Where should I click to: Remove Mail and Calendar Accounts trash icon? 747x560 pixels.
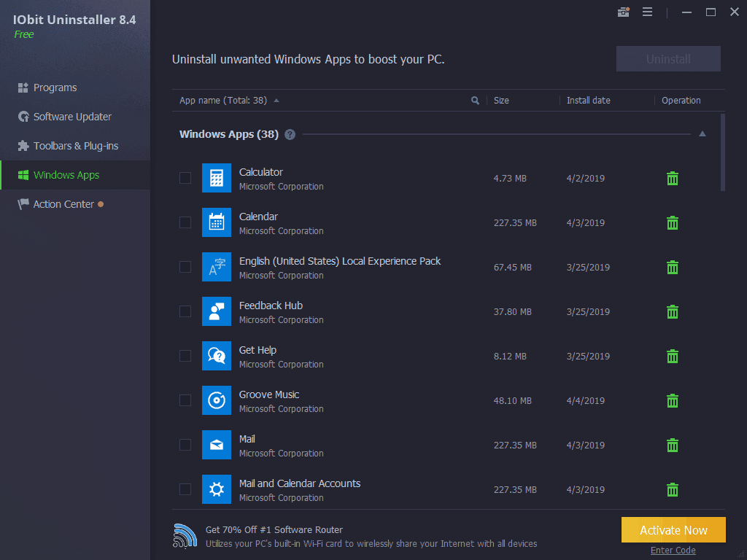[672, 489]
